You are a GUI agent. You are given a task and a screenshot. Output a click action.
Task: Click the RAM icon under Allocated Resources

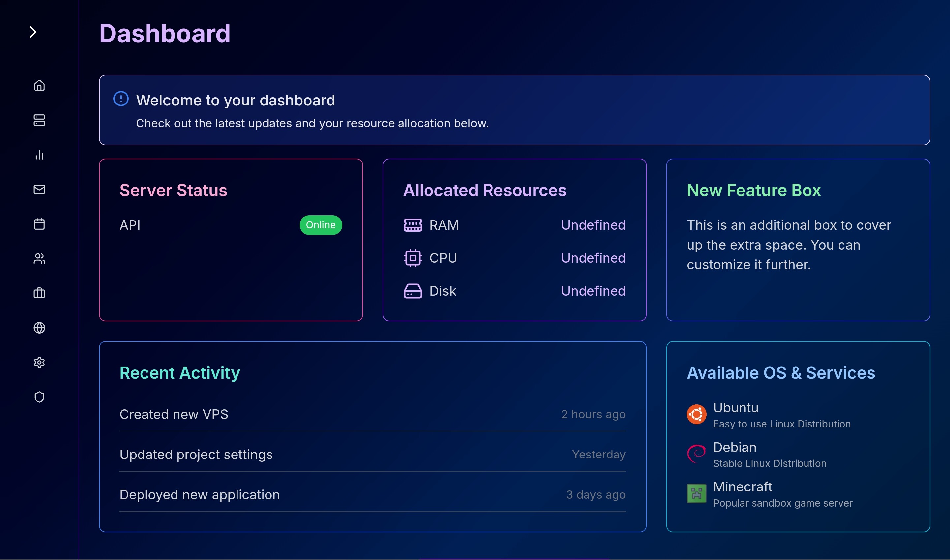click(x=413, y=225)
